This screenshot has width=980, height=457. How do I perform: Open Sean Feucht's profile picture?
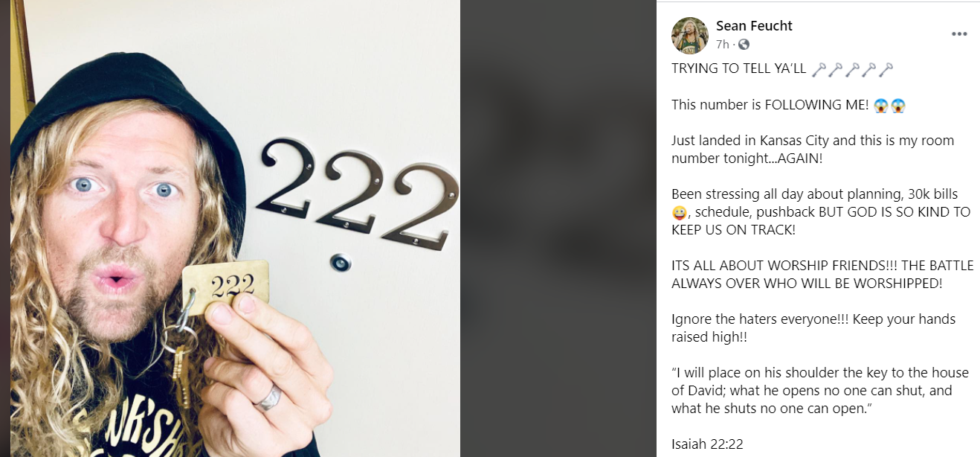[689, 36]
